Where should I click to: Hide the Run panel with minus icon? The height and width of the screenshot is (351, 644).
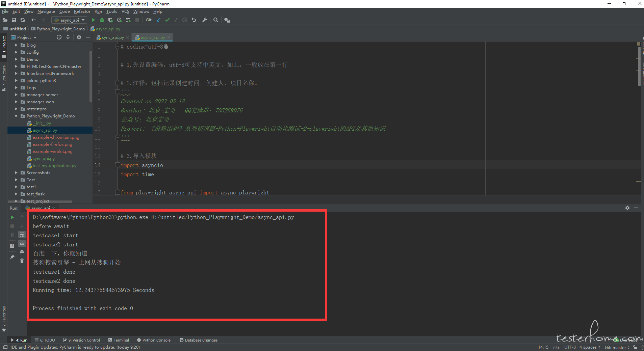(x=636, y=208)
